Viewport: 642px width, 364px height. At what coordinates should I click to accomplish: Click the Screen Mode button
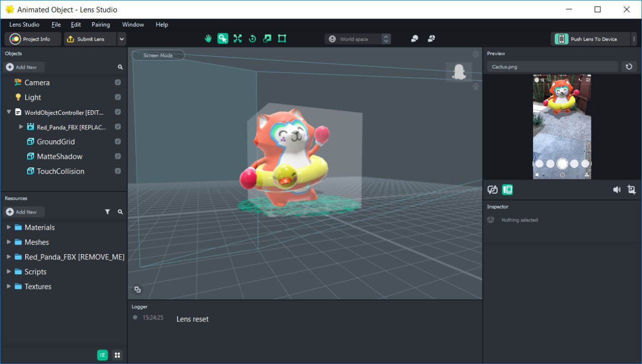[158, 55]
